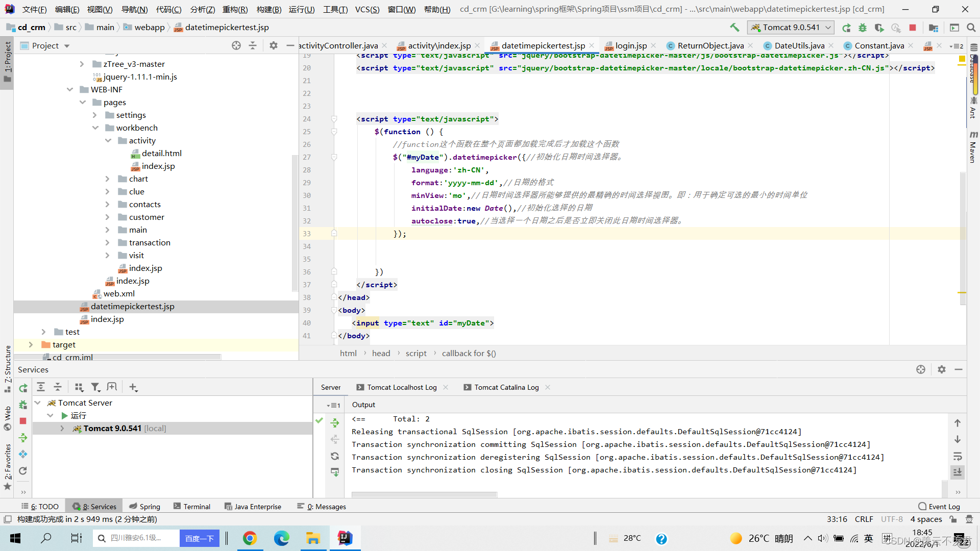Toggle the Services tool window button
Image resolution: width=980 pixels, height=551 pixels.
click(x=94, y=507)
